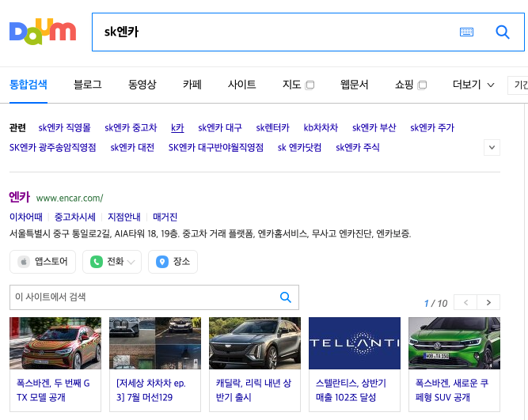
Task: Open article 폭스바겐, 두 번째 GTX 모델 공개
Action: [x=53, y=390]
